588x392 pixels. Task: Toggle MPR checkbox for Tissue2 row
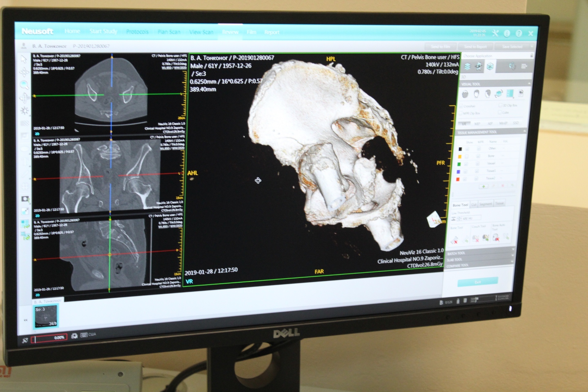coord(476,179)
